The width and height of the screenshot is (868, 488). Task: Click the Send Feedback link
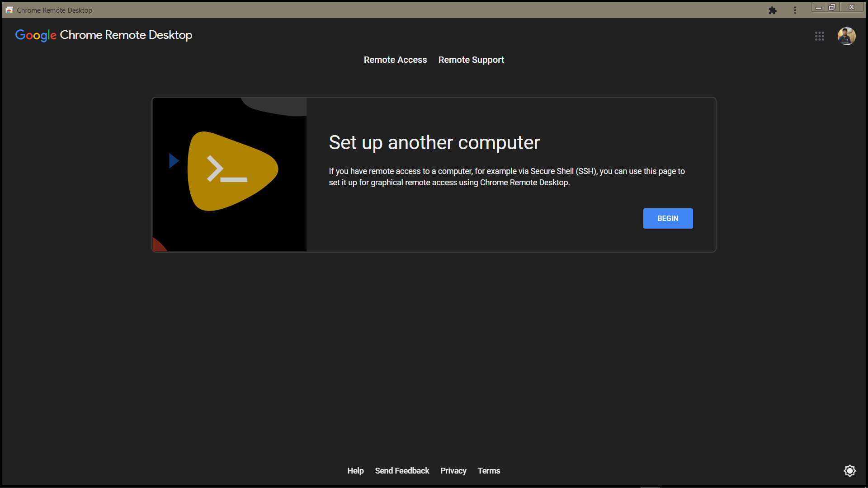(402, 471)
